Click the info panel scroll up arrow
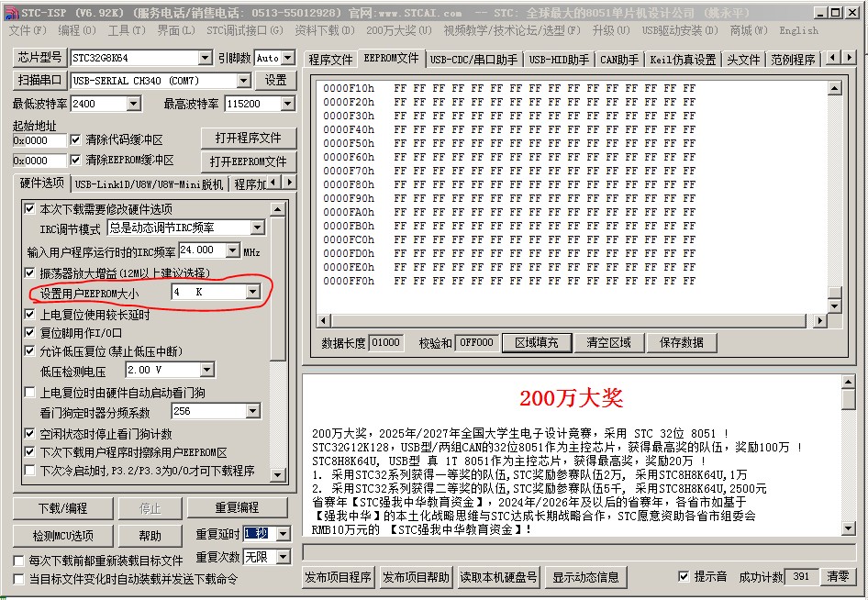 (848, 382)
